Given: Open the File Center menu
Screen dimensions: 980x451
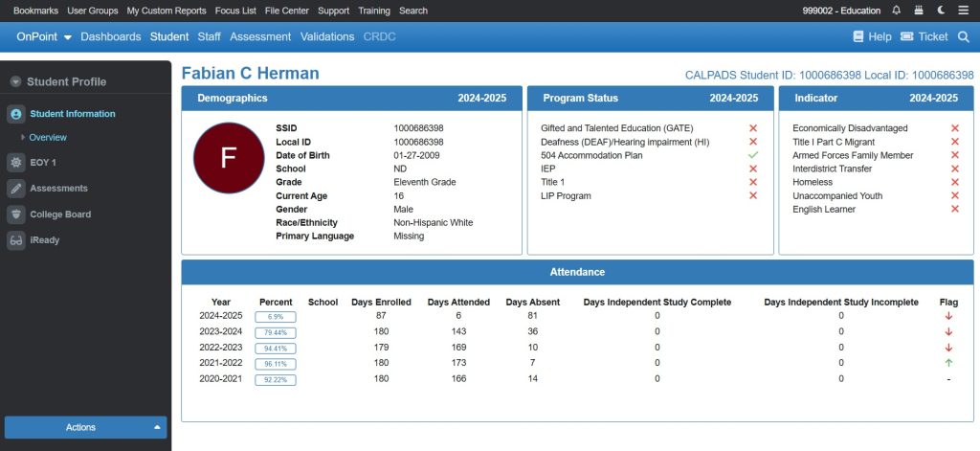Looking at the screenshot, I should click(x=287, y=11).
